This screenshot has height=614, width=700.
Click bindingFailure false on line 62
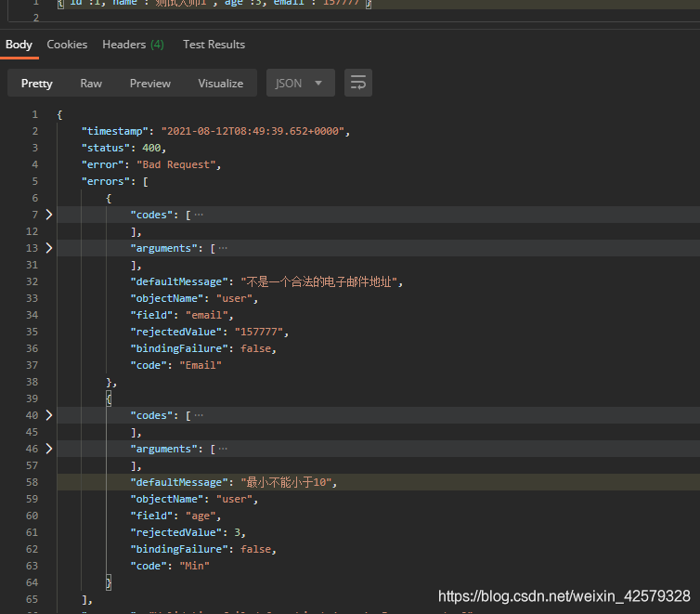[255, 549]
